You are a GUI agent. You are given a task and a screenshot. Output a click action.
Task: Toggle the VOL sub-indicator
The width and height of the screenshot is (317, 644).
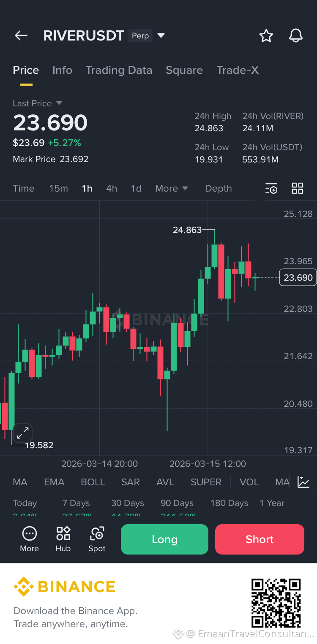click(x=249, y=482)
